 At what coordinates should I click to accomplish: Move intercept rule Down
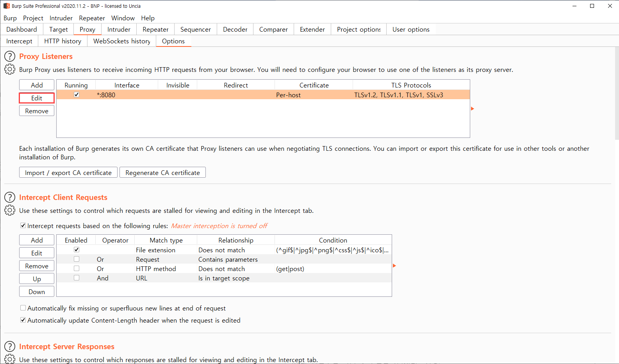tap(37, 291)
